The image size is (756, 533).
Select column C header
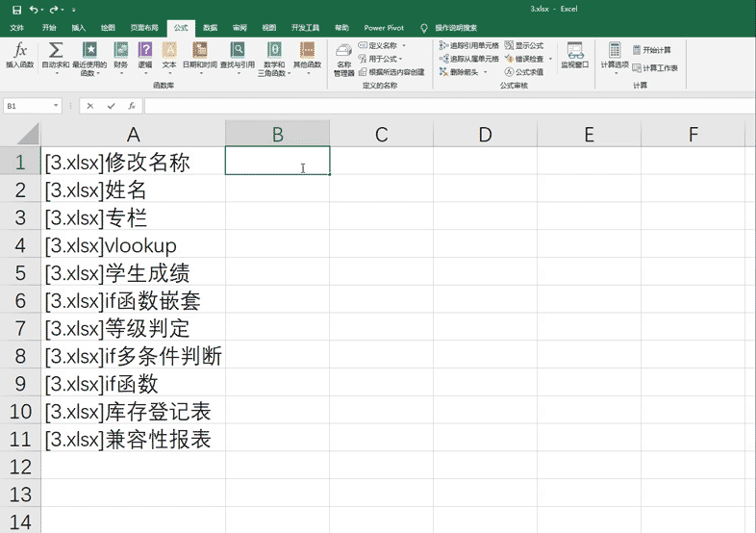point(382,134)
